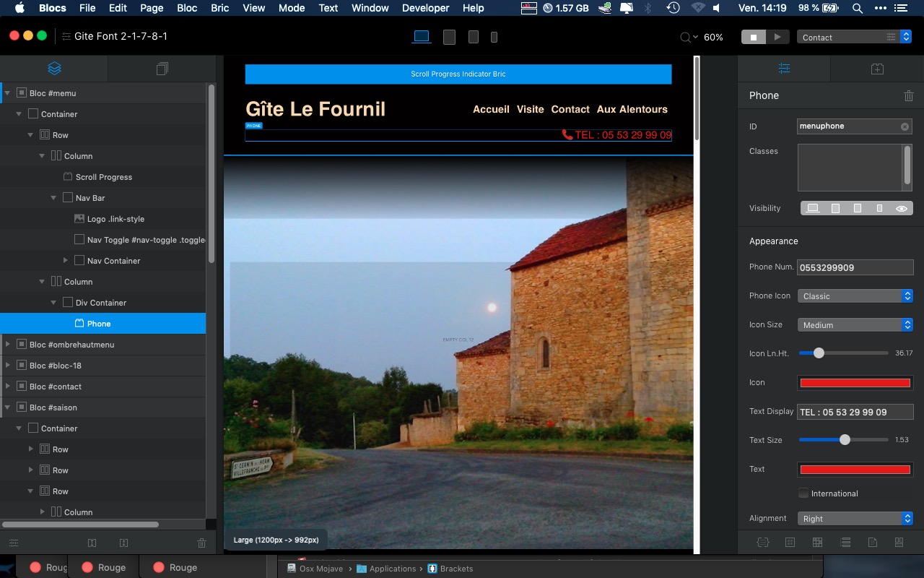Viewport: 924px width, 578px height.
Task: Expand the Bloc #contact tree item
Action: [8, 387]
